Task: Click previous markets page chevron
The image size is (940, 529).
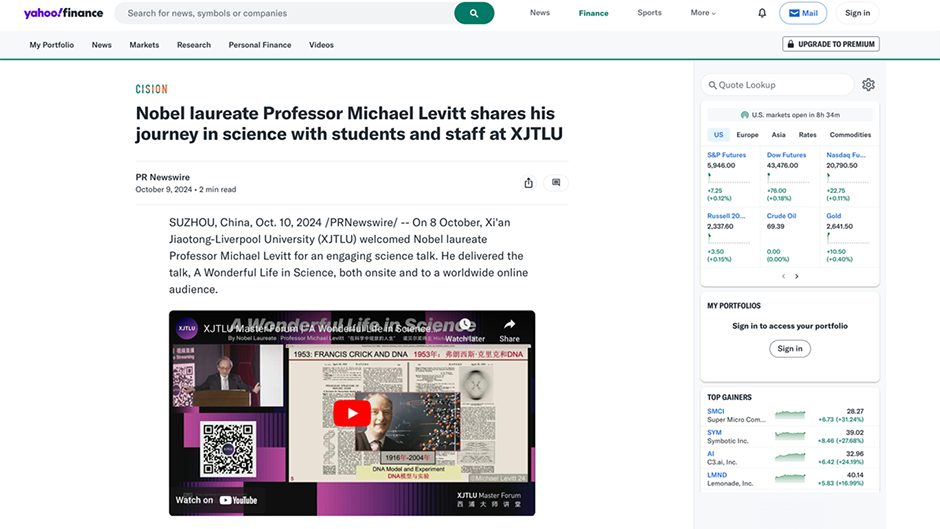Action: (x=783, y=276)
